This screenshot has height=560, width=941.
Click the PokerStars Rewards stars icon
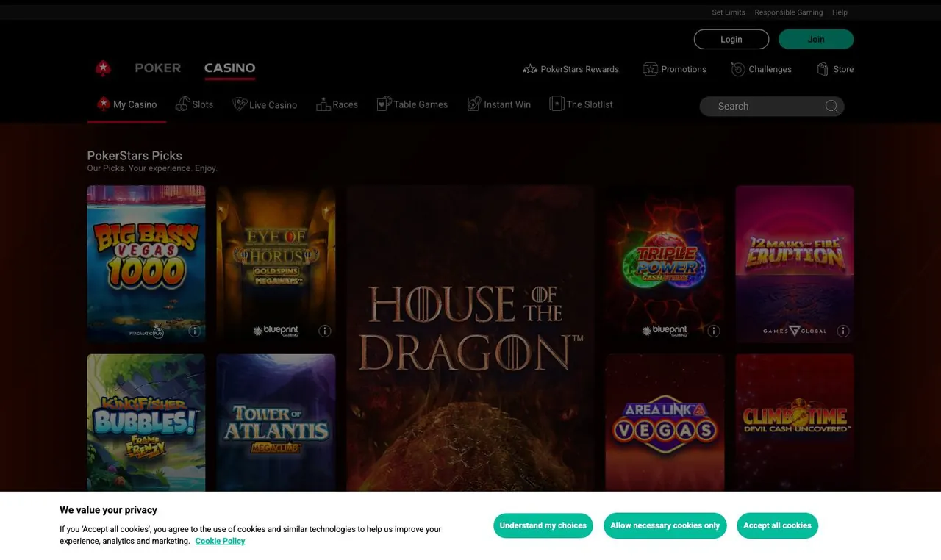click(x=530, y=69)
